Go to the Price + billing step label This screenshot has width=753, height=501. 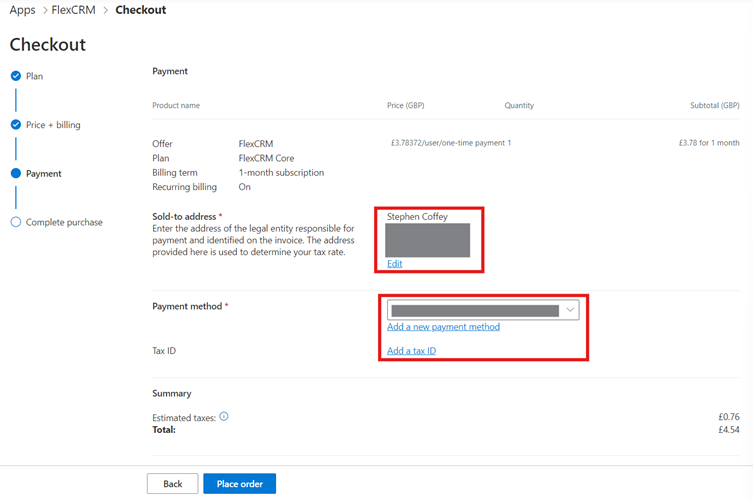pyautogui.click(x=53, y=125)
